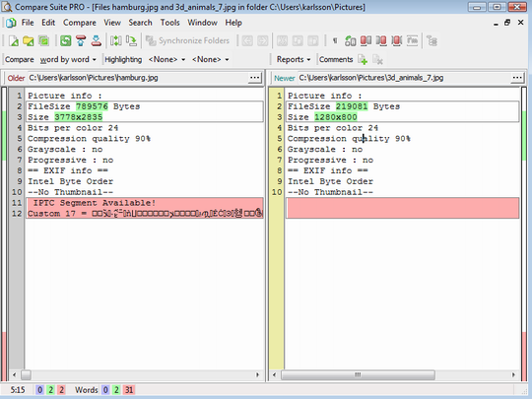Click the right pane horizontal scrollbar thumb
This screenshot has width=532, height=399.
pyautogui.click(x=358, y=375)
